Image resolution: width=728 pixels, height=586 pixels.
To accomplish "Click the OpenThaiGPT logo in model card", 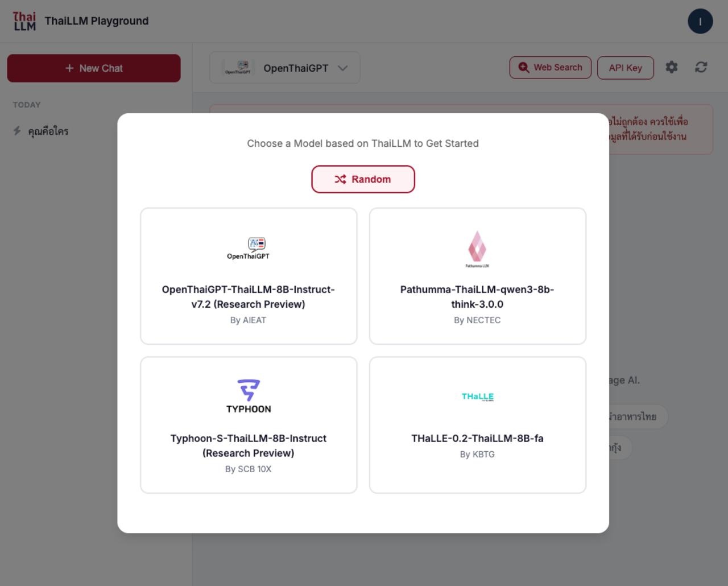I will coord(249,249).
